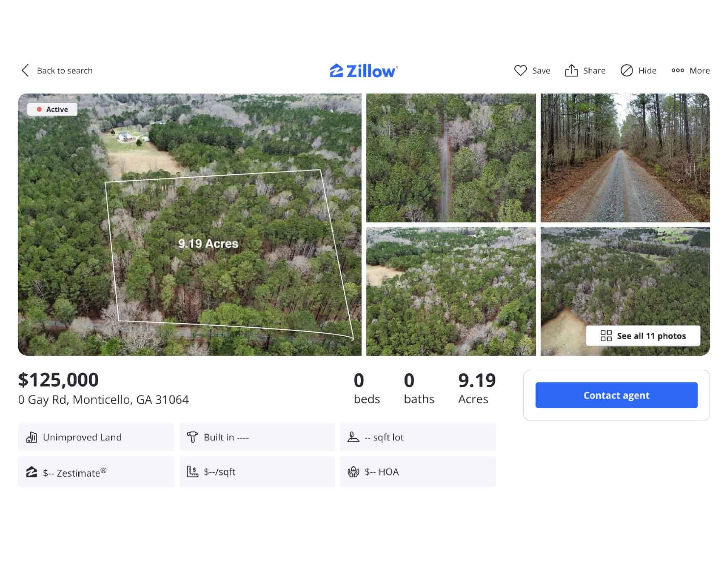Click the $--/sqft price tile
The image size is (727, 588).
pos(257,472)
